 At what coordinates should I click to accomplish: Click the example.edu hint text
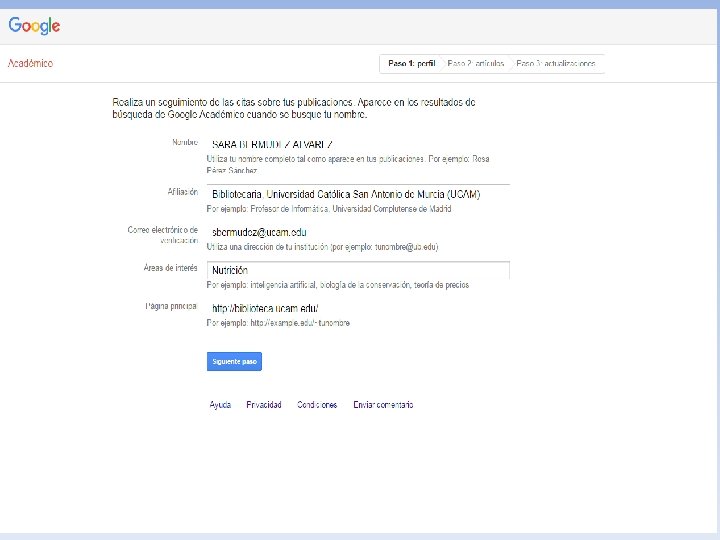[x=278, y=323]
